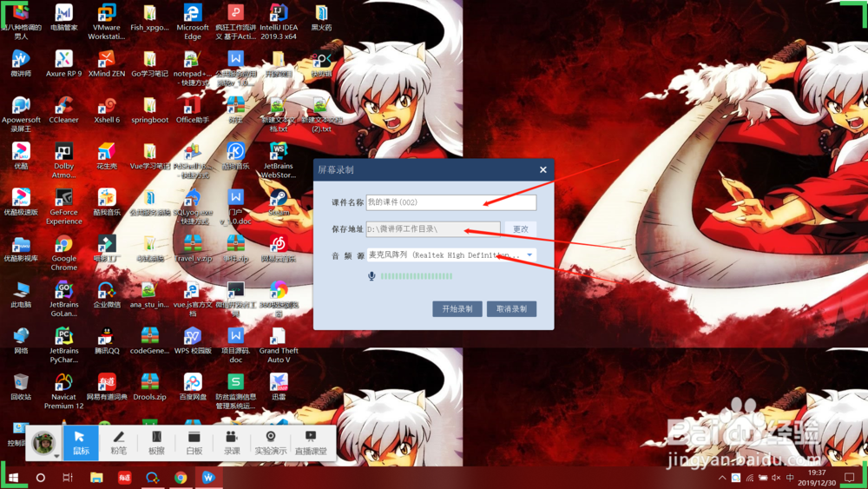Viewport: 868px width, 489px height.
Task: Open the springboot folder
Action: (x=149, y=109)
